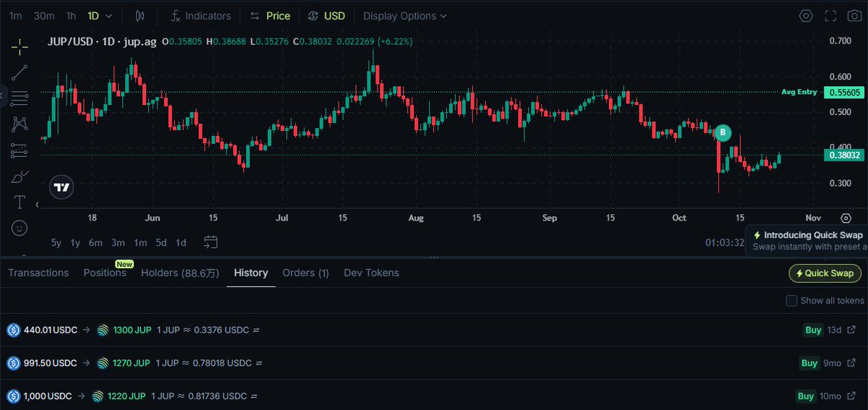Click the 01:03:32 clock display

(725, 242)
